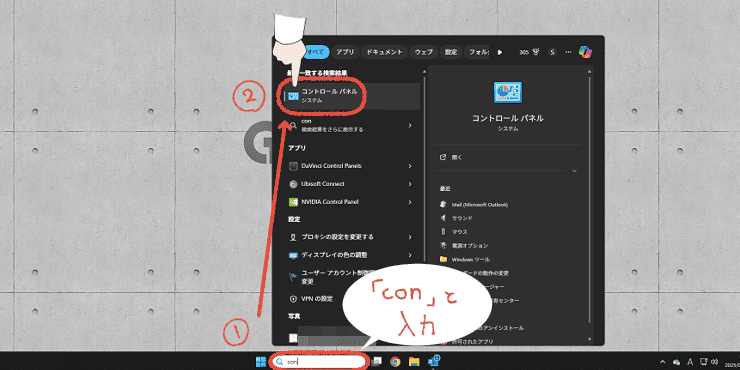The height and width of the screenshot is (370, 740).
Task: Open Task View on the taskbar
Action: point(377,362)
